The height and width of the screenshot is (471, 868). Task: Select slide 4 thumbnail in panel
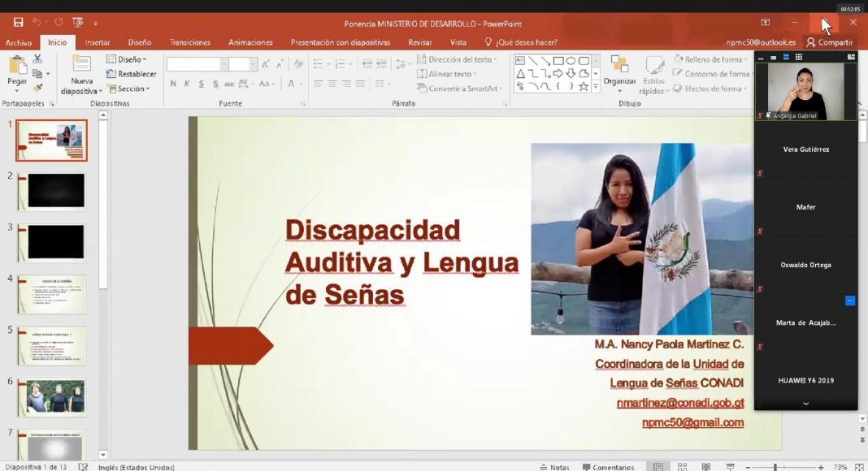point(51,294)
